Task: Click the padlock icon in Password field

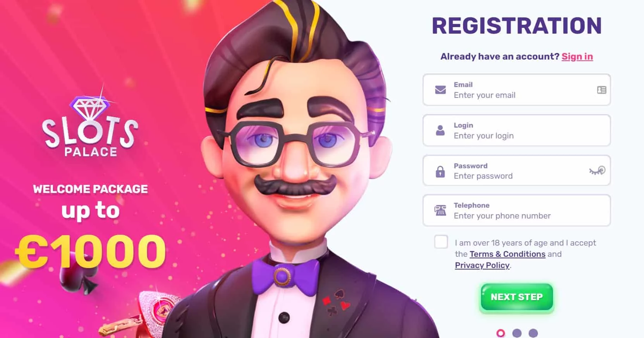Action: click(x=440, y=171)
